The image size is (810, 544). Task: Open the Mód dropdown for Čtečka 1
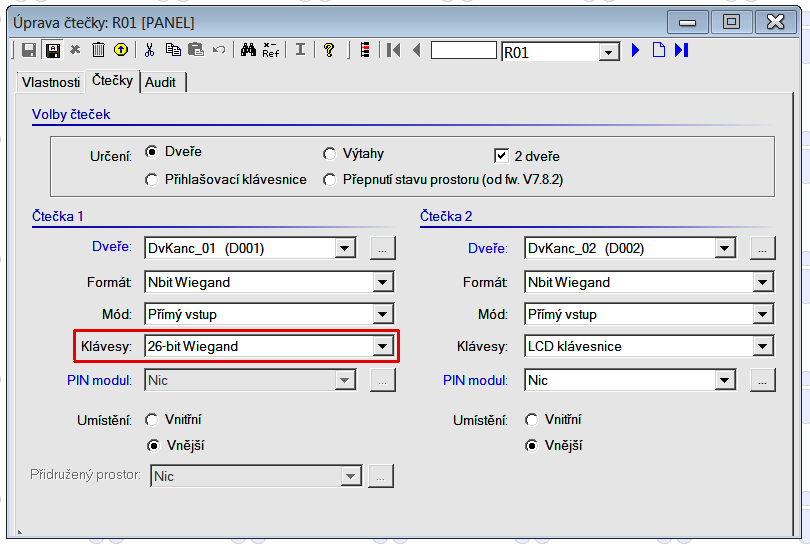tap(381, 315)
